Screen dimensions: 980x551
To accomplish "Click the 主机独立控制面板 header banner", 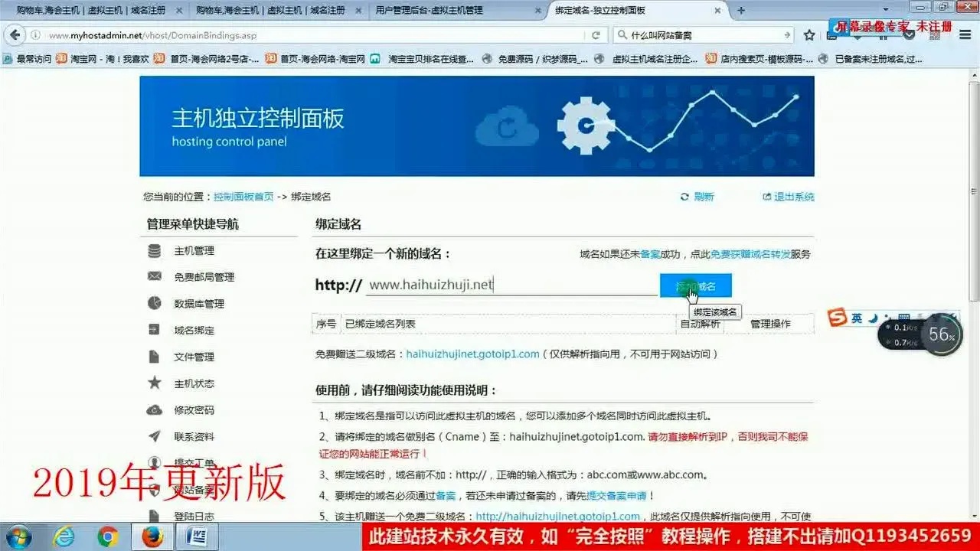I will 477,126.
